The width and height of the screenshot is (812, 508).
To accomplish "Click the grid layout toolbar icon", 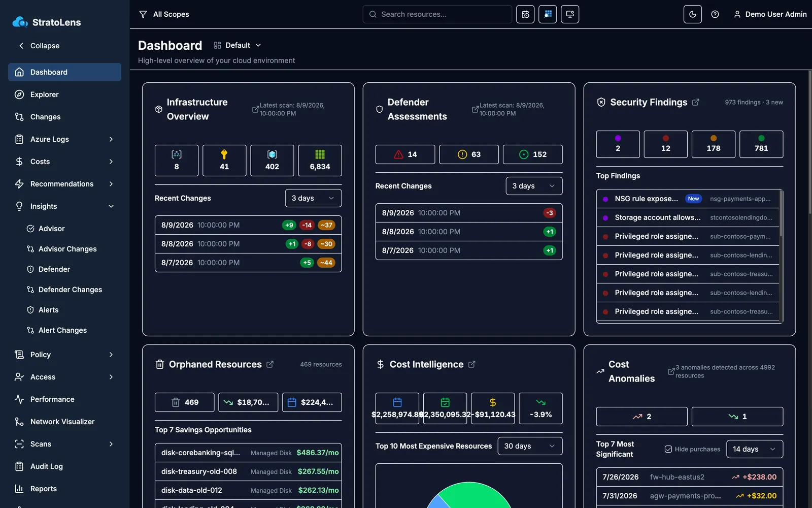I will click(x=548, y=14).
